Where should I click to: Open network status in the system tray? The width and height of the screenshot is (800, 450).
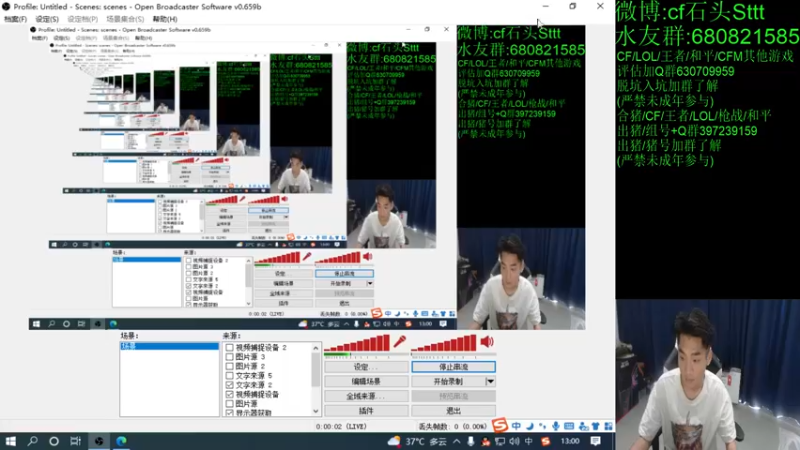click(500, 441)
